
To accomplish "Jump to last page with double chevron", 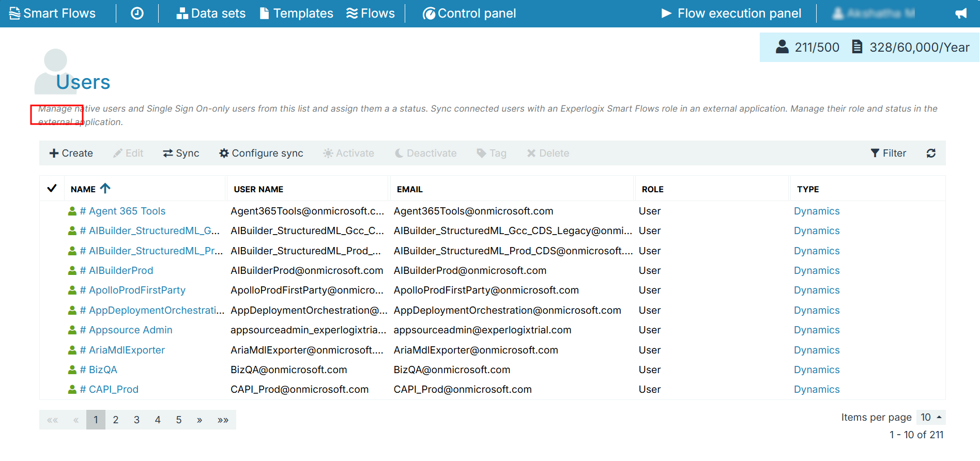I will pyautogui.click(x=223, y=420).
